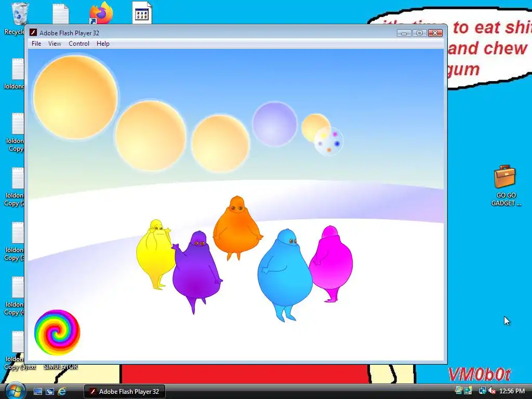The height and width of the screenshot is (399, 532).
Task: Click the network connection tray icon
Action: point(482,391)
